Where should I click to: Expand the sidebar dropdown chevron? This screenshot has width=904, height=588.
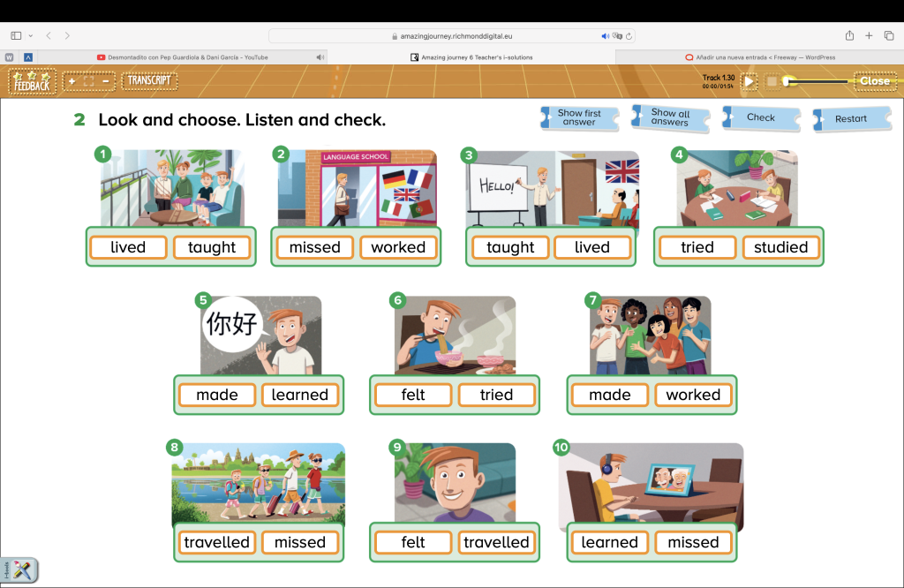31,36
